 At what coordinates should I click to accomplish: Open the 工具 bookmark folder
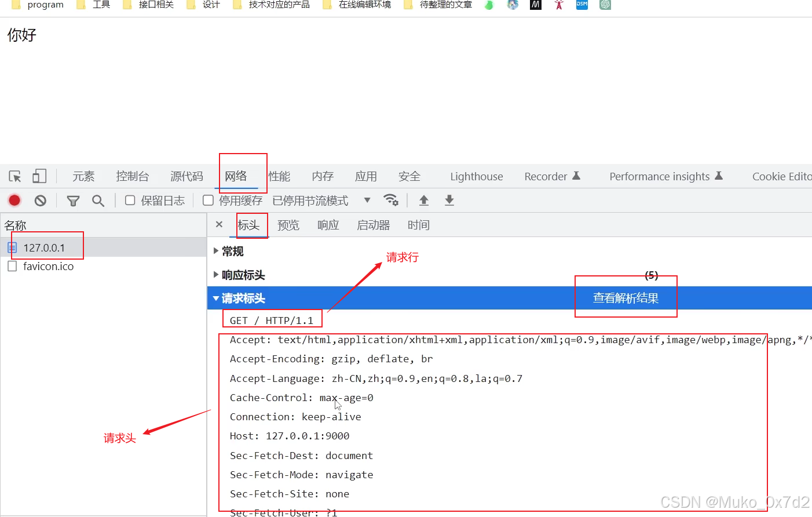(94, 5)
